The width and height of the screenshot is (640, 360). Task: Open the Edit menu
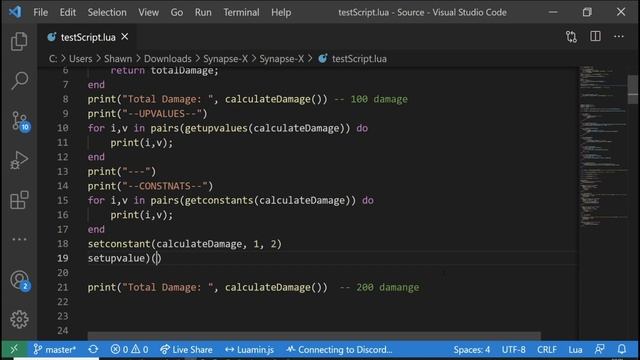pos(68,12)
